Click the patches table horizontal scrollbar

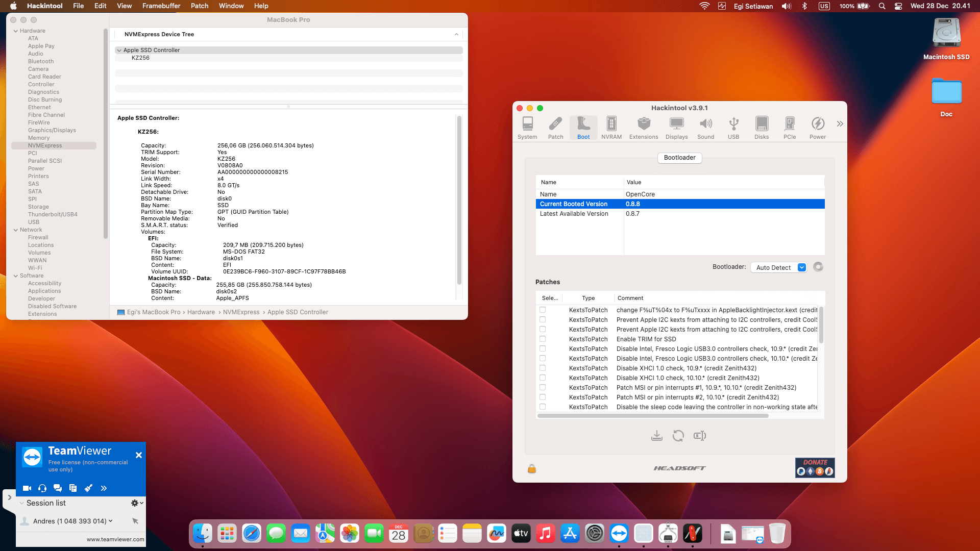point(653,416)
